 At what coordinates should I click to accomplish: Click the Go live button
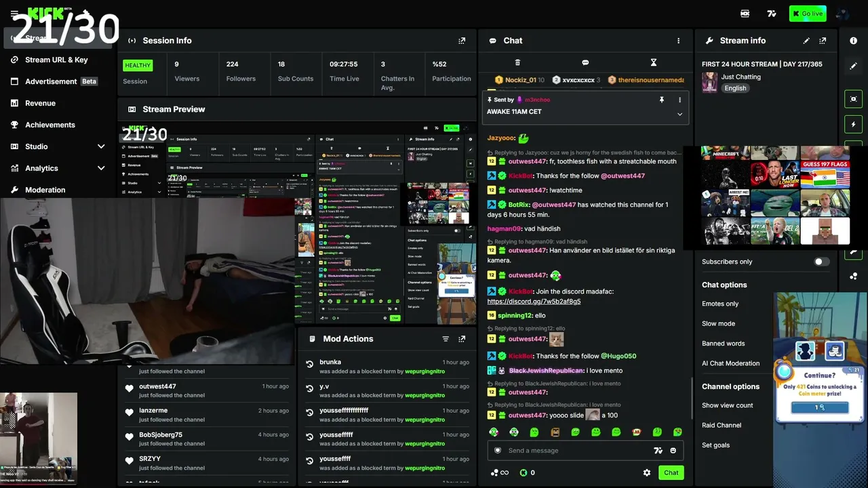pos(807,14)
